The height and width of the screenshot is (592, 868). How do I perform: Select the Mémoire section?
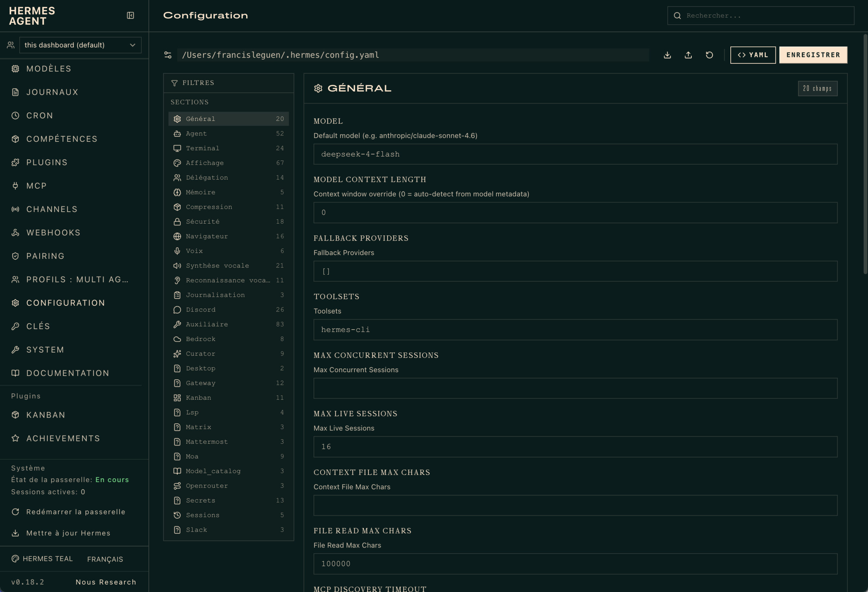pyautogui.click(x=229, y=192)
